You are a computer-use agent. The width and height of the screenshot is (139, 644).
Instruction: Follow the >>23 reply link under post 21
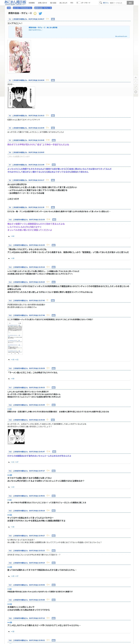click(12, 487)
